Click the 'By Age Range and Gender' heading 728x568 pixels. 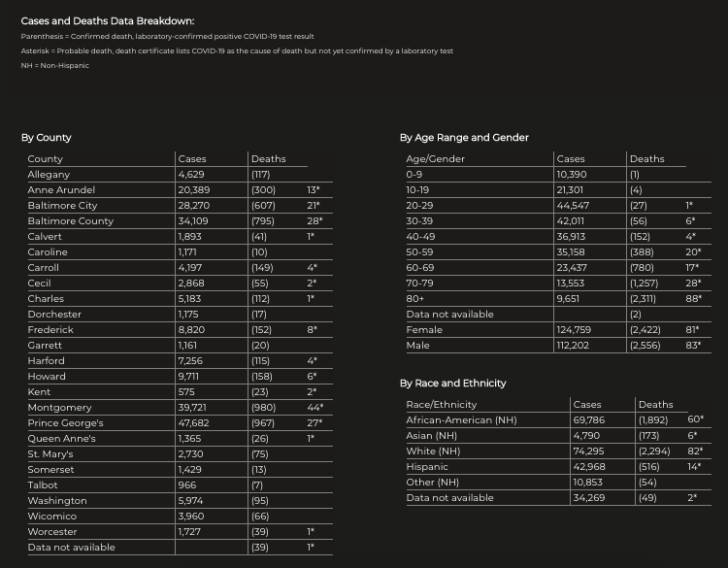[464, 138]
